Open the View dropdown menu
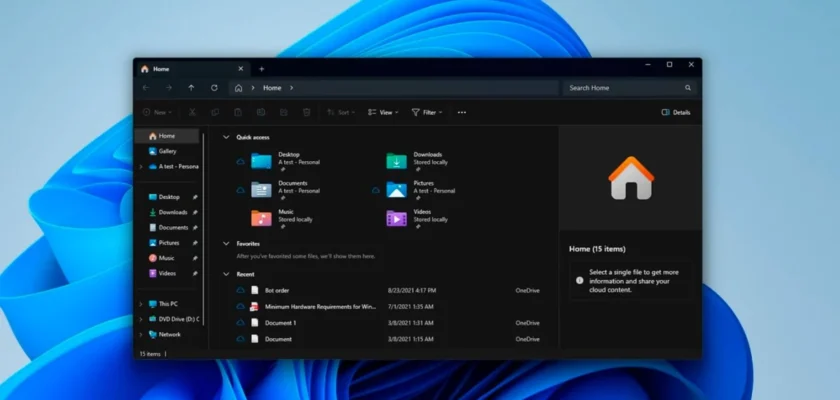 point(383,112)
